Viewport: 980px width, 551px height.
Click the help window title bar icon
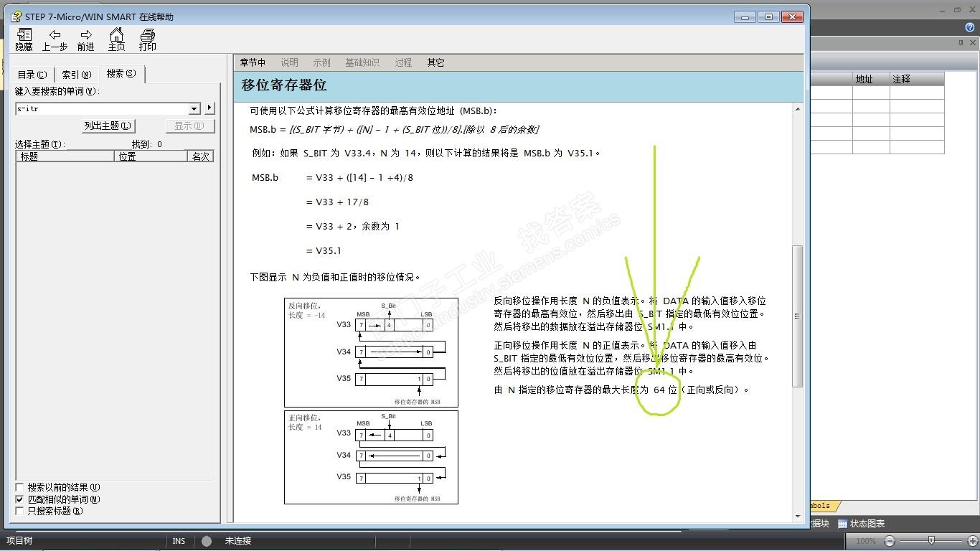(x=17, y=17)
